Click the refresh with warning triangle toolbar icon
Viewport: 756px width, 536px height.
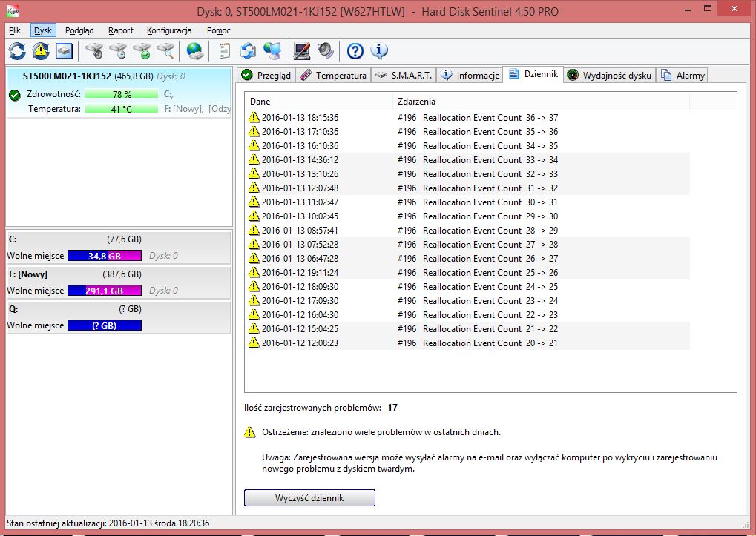point(41,50)
